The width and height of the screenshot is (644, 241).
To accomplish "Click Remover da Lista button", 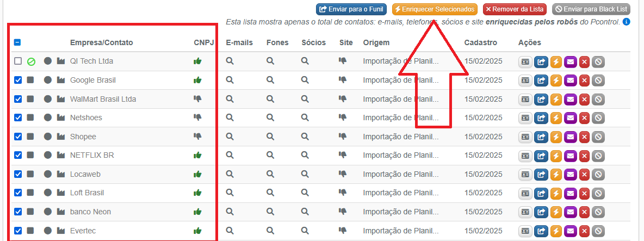I will (x=515, y=9).
